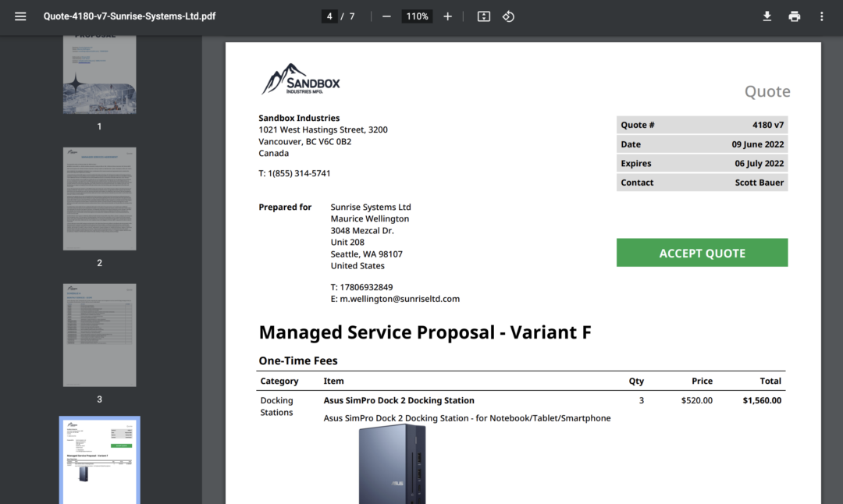Click the Price column header
Viewport: 843px width, 504px height.
click(x=702, y=381)
